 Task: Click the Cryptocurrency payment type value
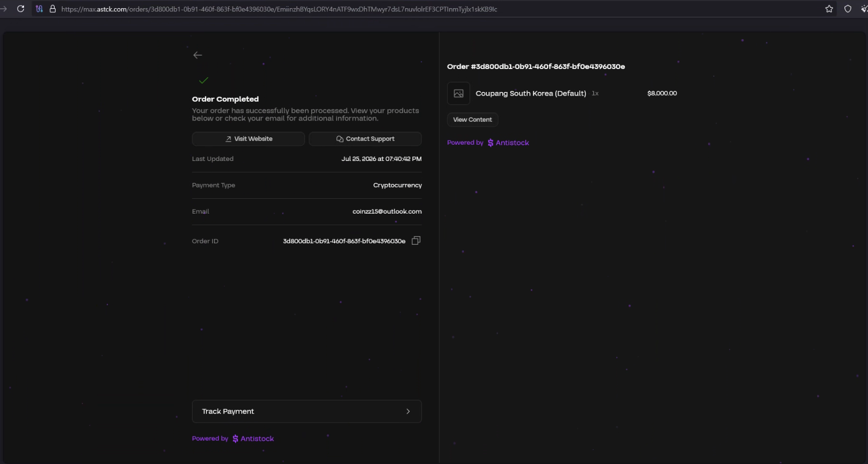tap(397, 185)
